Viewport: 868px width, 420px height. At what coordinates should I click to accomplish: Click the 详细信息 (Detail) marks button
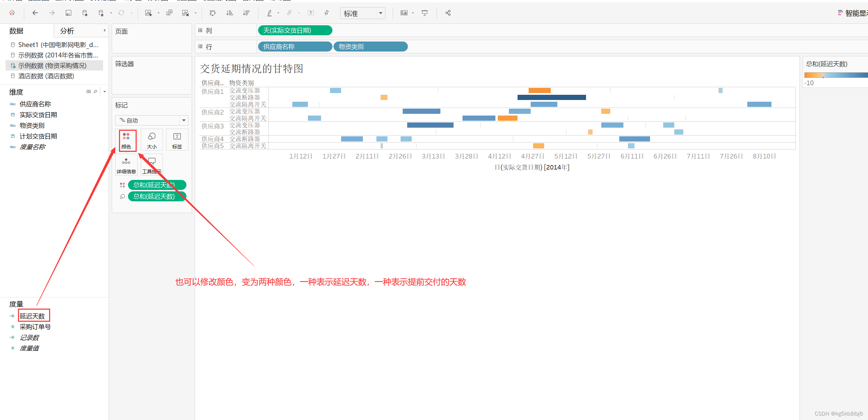[126, 165]
